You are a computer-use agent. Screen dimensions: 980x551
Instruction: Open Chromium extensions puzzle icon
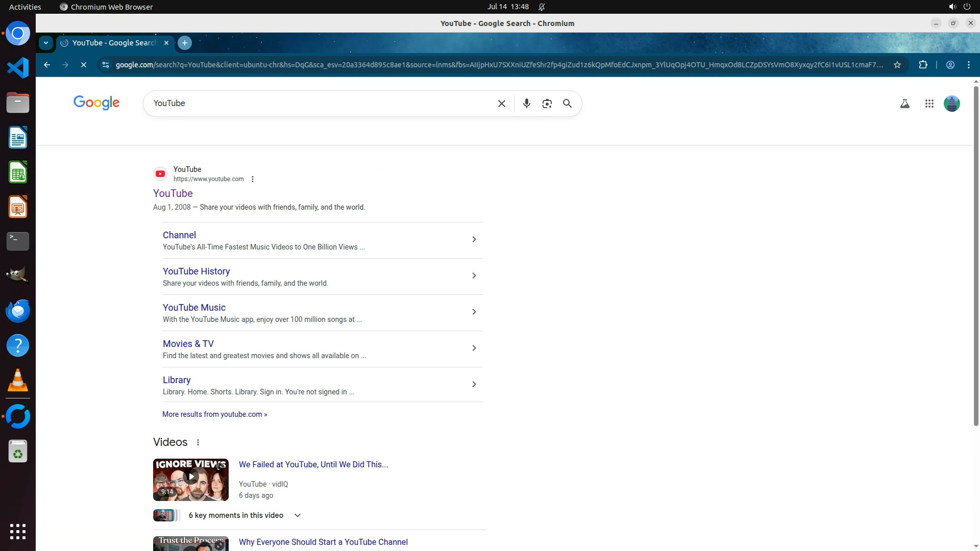923,65
